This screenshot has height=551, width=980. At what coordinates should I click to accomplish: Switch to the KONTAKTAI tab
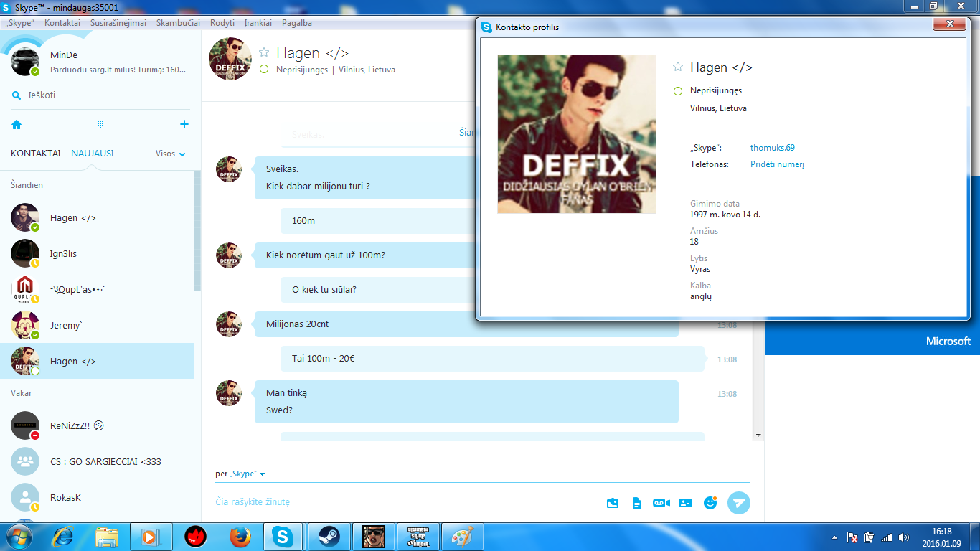click(x=36, y=154)
